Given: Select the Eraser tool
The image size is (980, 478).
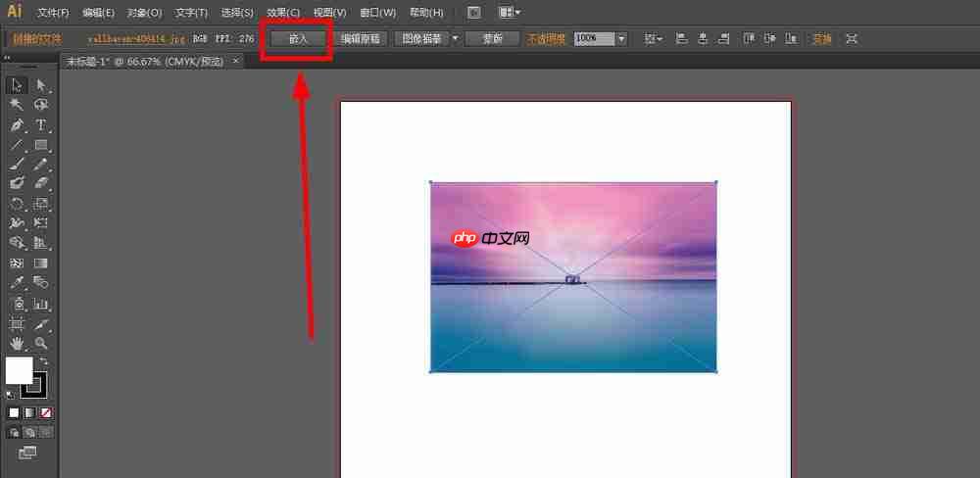Looking at the screenshot, I should pyautogui.click(x=41, y=183).
